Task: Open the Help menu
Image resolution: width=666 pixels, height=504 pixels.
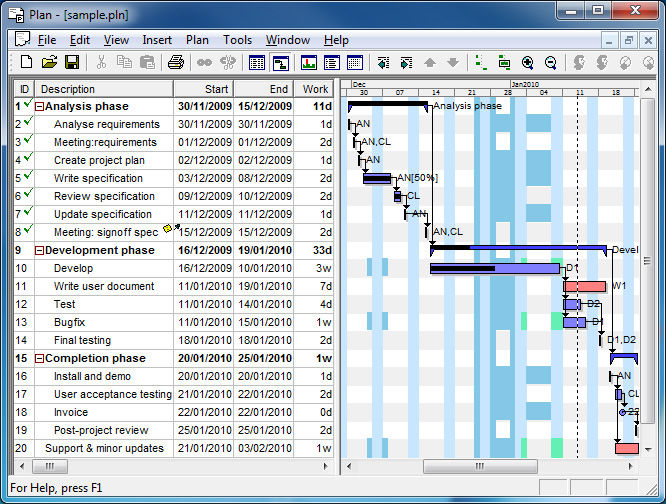Action: (x=336, y=40)
